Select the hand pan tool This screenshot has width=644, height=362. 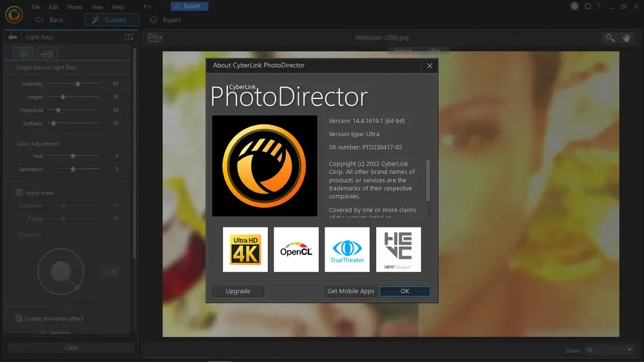pyautogui.click(x=627, y=38)
